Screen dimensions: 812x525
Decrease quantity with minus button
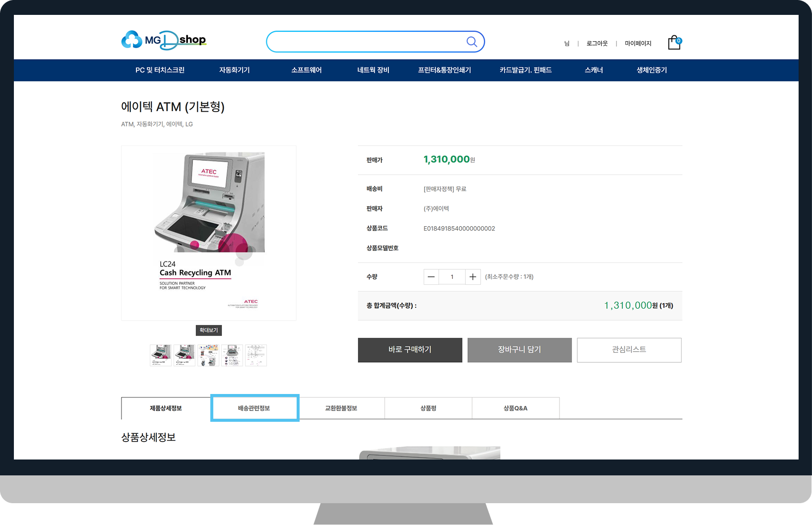432,277
